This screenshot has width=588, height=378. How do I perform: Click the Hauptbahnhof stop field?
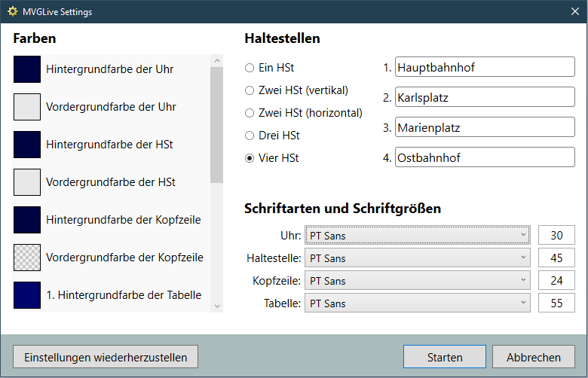click(x=485, y=67)
